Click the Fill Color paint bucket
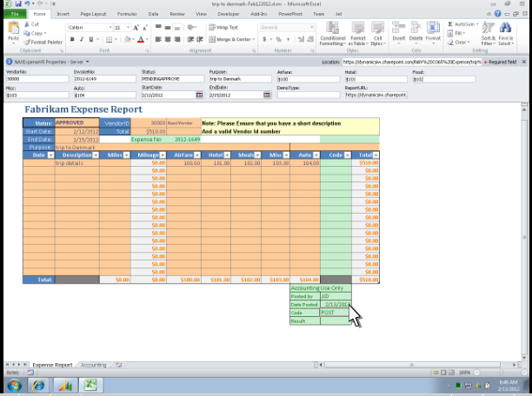 point(127,39)
